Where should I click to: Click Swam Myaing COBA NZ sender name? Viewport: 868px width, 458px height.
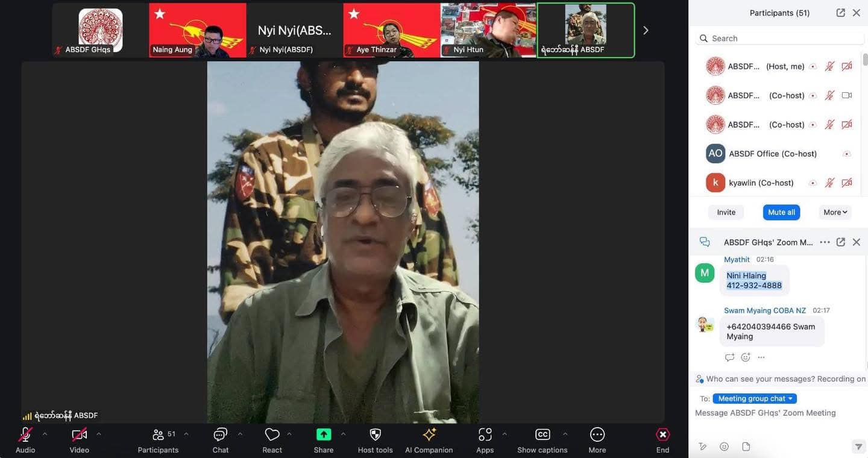pyautogui.click(x=765, y=310)
